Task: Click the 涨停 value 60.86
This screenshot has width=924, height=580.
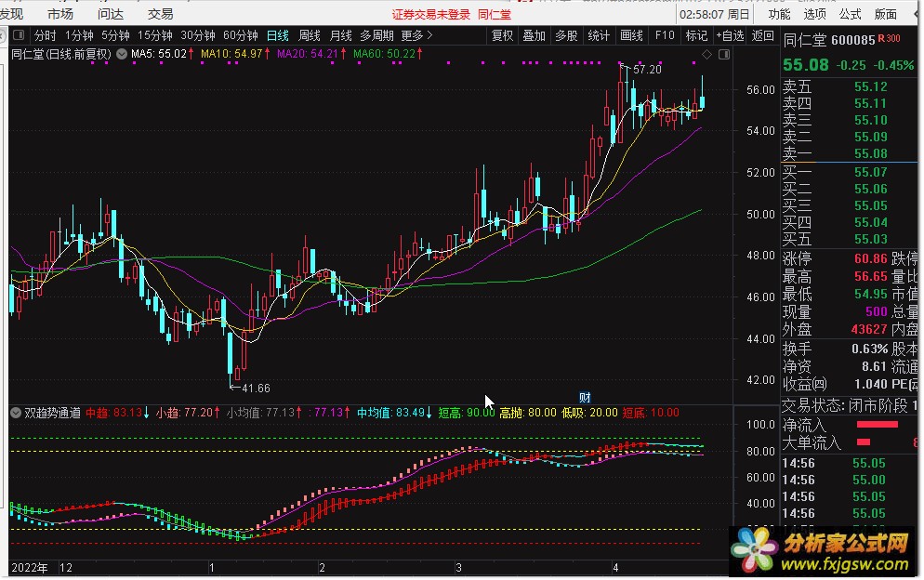Action: point(870,258)
